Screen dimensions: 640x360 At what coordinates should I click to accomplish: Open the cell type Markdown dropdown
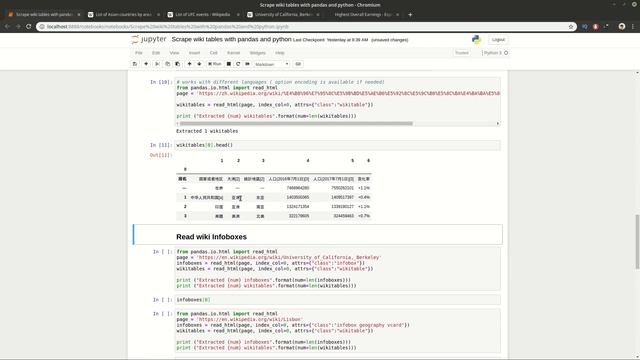click(x=271, y=64)
